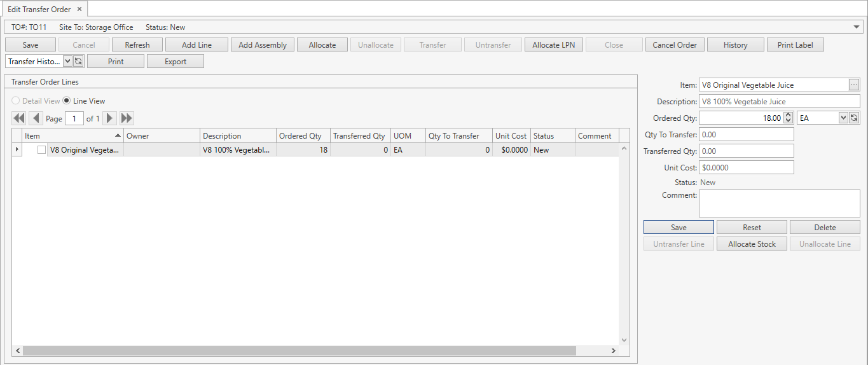Click the Allocate Stock button
868x365 pixels.
coord(752,244)
